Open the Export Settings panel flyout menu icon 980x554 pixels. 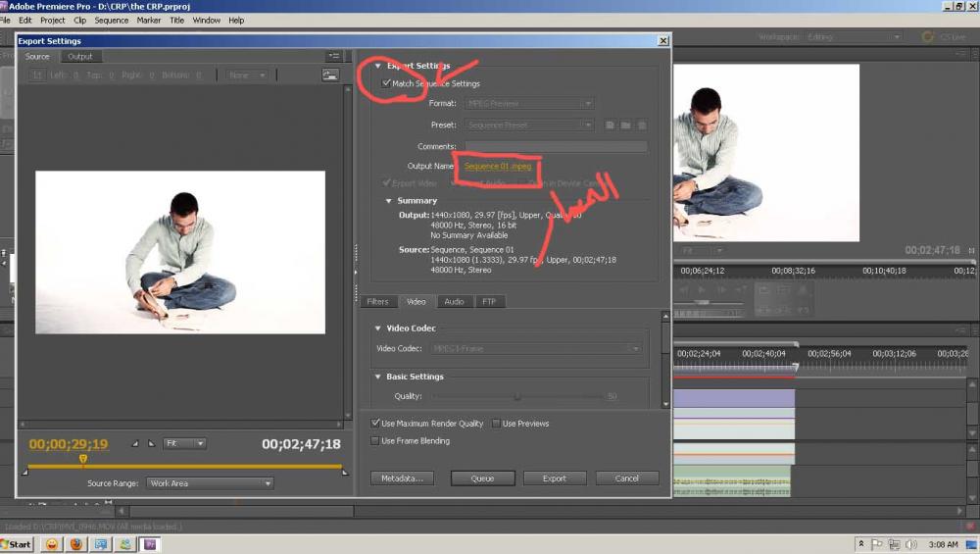pos(334,57)
